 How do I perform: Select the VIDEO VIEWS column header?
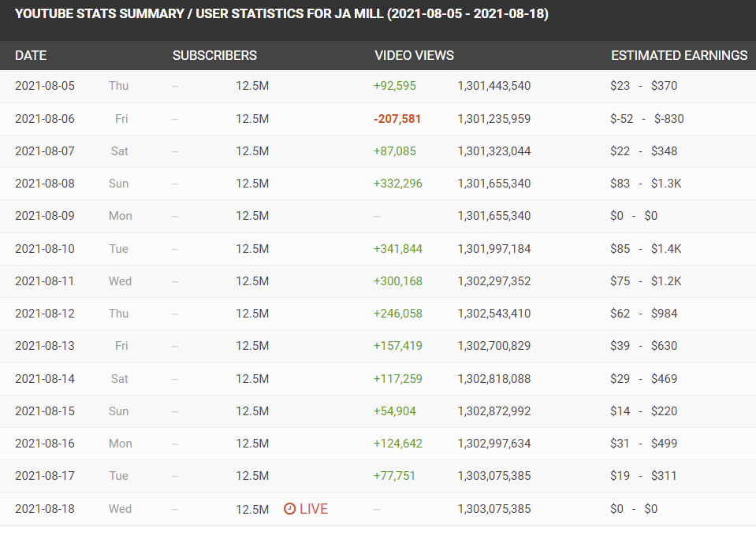pos(414,55)
